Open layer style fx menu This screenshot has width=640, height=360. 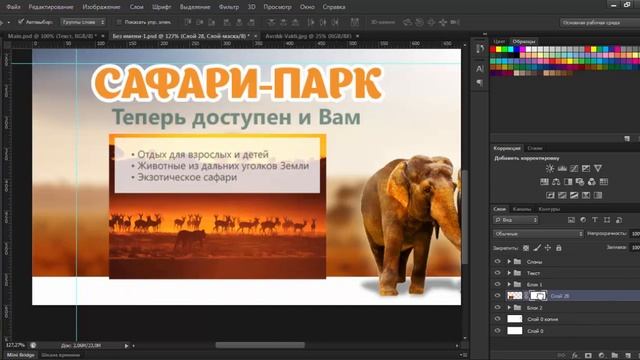coord(575,356)
